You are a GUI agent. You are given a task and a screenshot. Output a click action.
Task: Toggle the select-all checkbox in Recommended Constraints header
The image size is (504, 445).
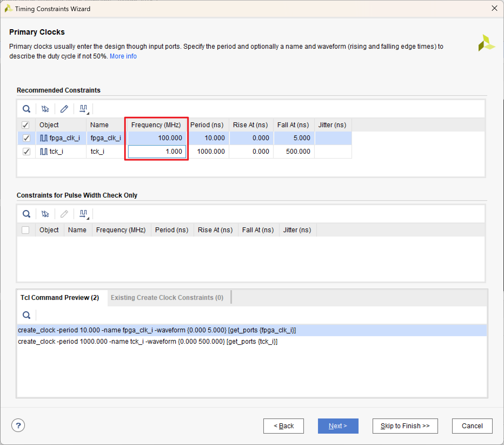point(25,125)
